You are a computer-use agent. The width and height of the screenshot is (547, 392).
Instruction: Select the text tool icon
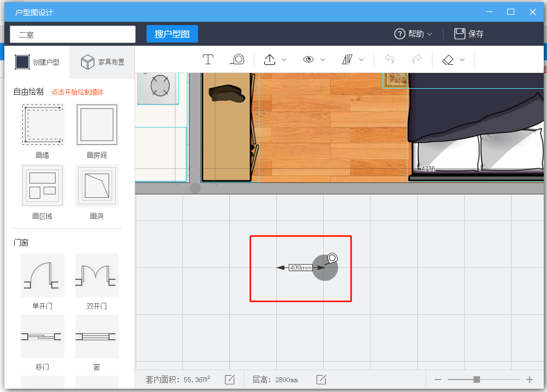tap(208, 59)
